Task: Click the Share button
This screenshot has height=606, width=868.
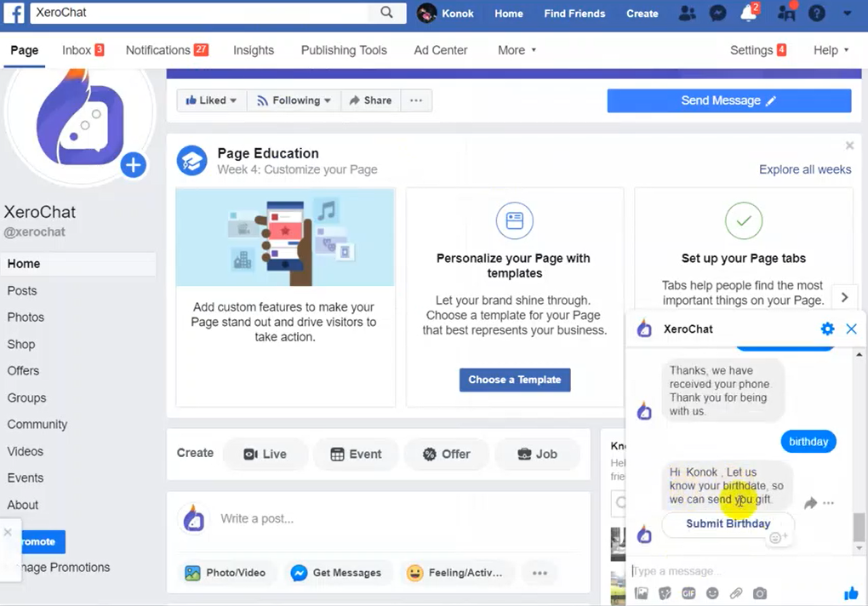Action: [x=370, y=100]
